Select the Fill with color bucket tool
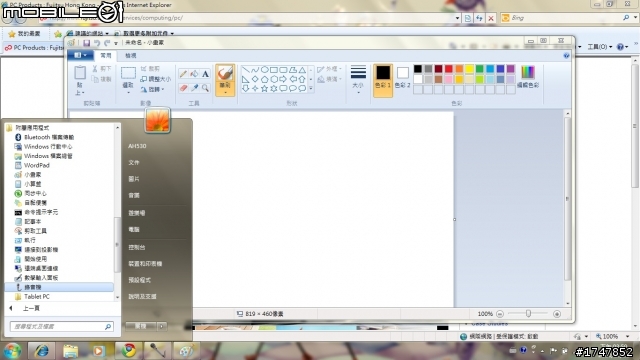Image resolution: width=640 pixels, height=360 pixels. click(x=194, y=74)
